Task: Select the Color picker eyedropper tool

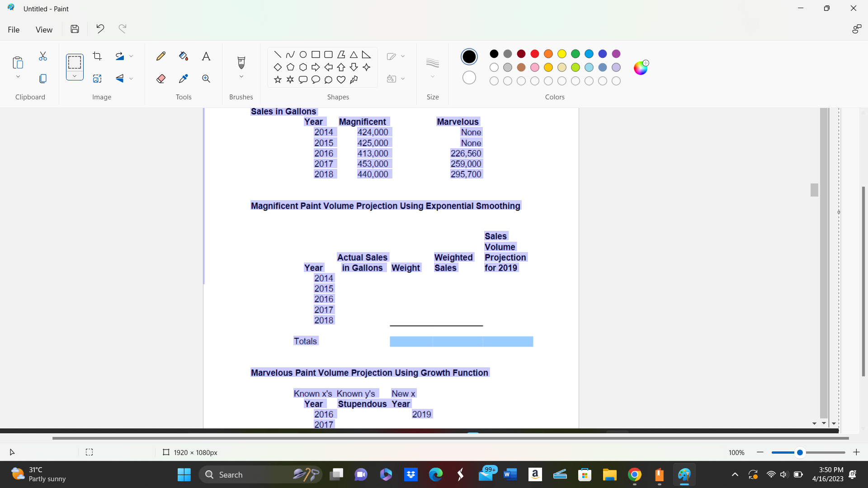Action: (x=183, y=79)
